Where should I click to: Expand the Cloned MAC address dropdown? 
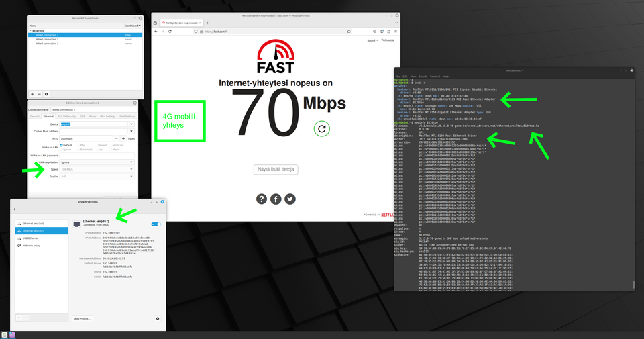131,131
